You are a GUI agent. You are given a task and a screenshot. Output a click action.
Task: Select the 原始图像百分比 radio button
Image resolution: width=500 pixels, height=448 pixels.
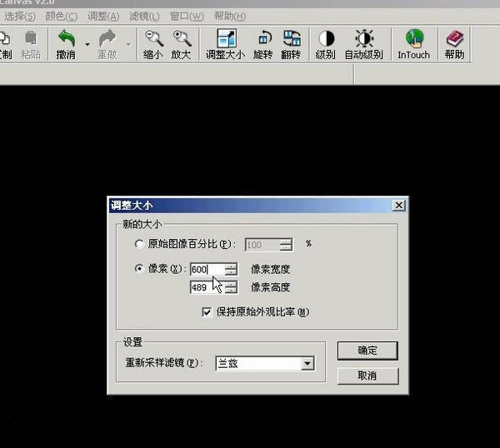139,245
